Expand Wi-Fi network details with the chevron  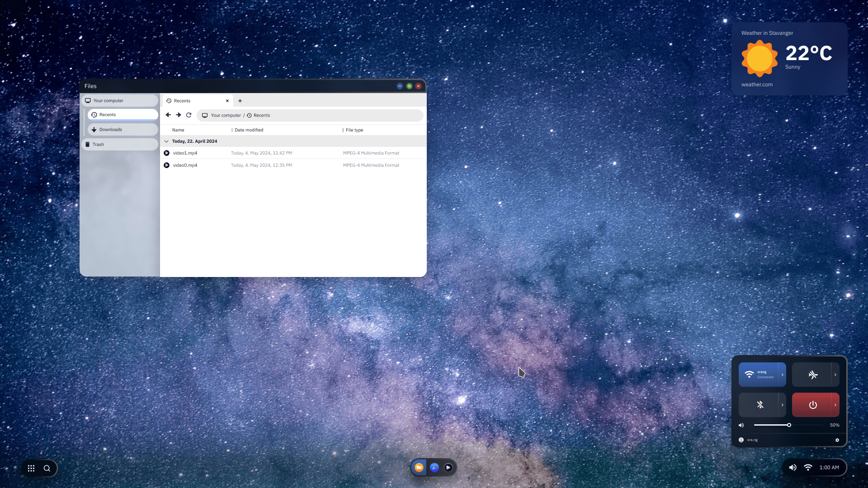tap(783, 374)
